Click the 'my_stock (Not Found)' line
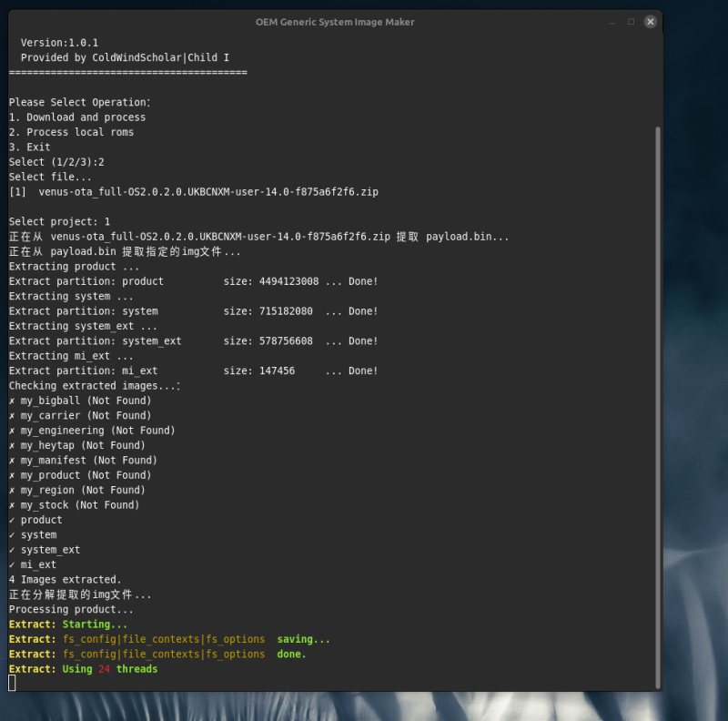 coord(75,504)
